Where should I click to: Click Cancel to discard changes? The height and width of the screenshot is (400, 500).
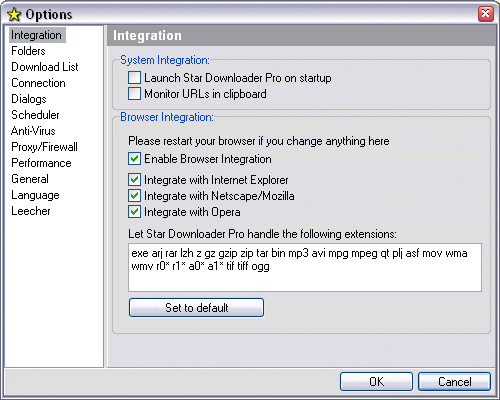[454, 381]
